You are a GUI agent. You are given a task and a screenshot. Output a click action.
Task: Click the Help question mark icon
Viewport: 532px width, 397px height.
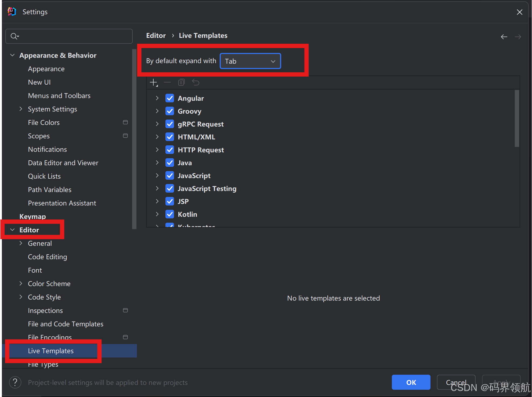(15, 382)
